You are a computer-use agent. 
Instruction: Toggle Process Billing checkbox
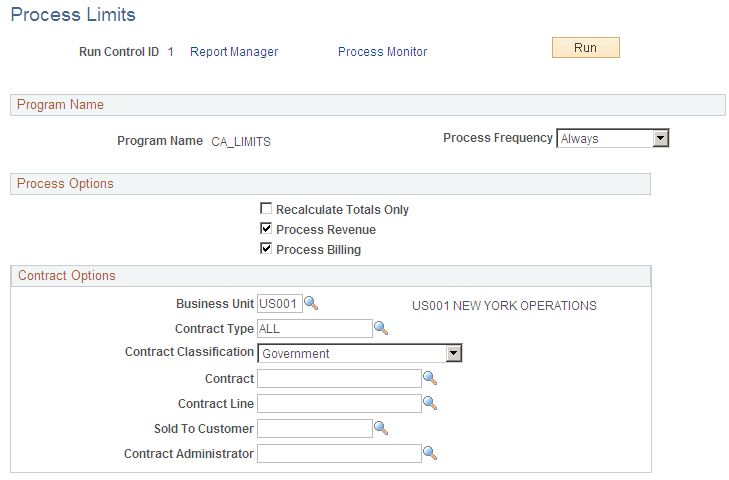click(266, 250)
